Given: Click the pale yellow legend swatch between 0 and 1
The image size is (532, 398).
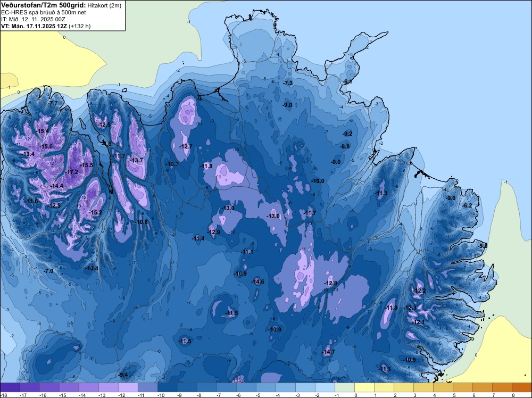Looking at the screenshot, I should [364, 387].
